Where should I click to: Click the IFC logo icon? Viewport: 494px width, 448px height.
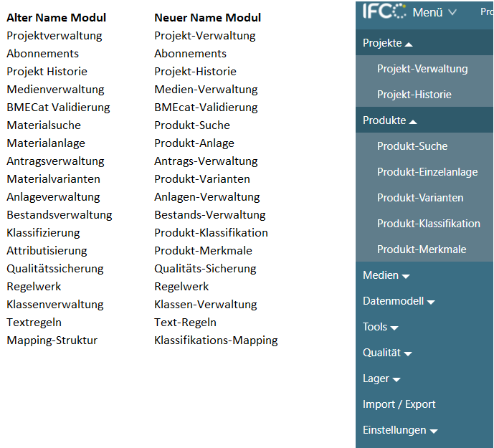(x=384, y=11)
